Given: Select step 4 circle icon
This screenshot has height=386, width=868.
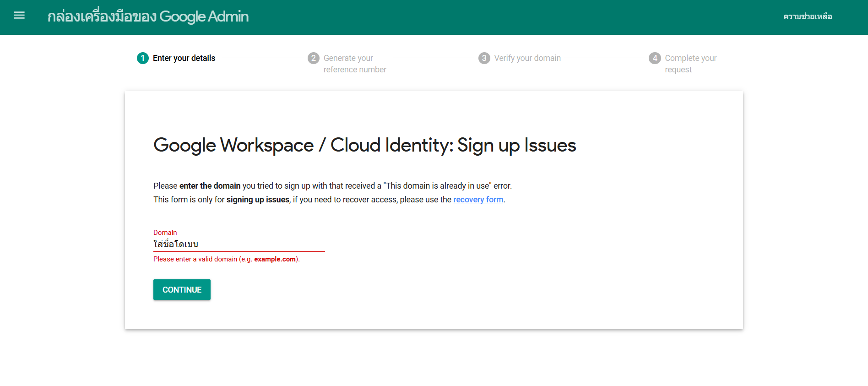Looking at the screenshot, I should (x=655, y=58).
